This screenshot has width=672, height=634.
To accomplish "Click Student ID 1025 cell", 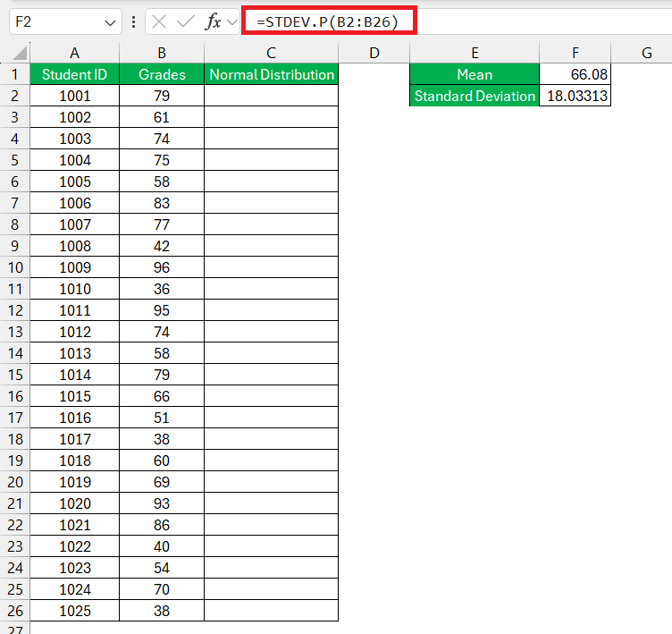I will pos(74,611).
